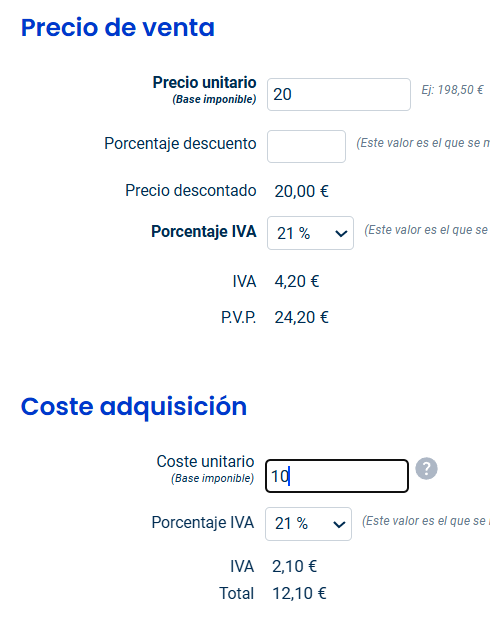Click the Coste adquisición section heading
Screen dimensions: 490x622
(134, 407)
